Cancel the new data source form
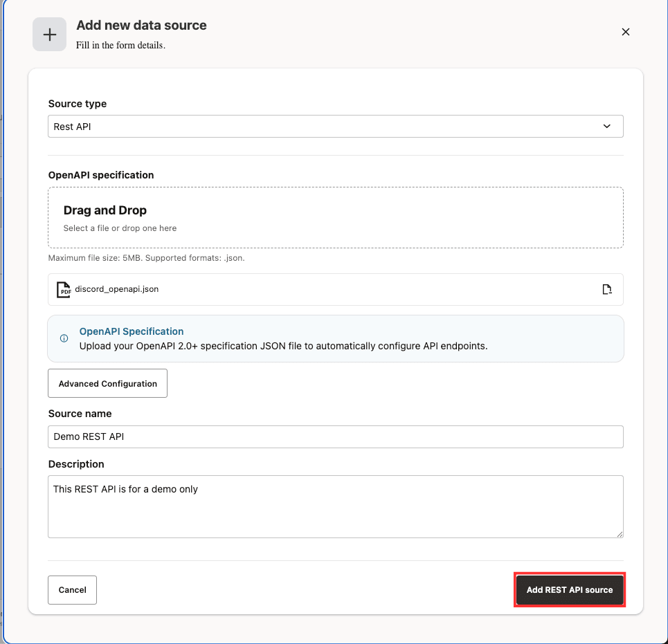The height and width of the screenshot is (644, 668). click(x=72, y=589)
